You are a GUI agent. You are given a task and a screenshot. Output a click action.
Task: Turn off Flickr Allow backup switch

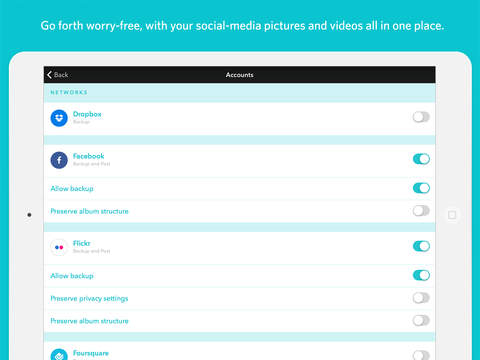coord(421,275)
